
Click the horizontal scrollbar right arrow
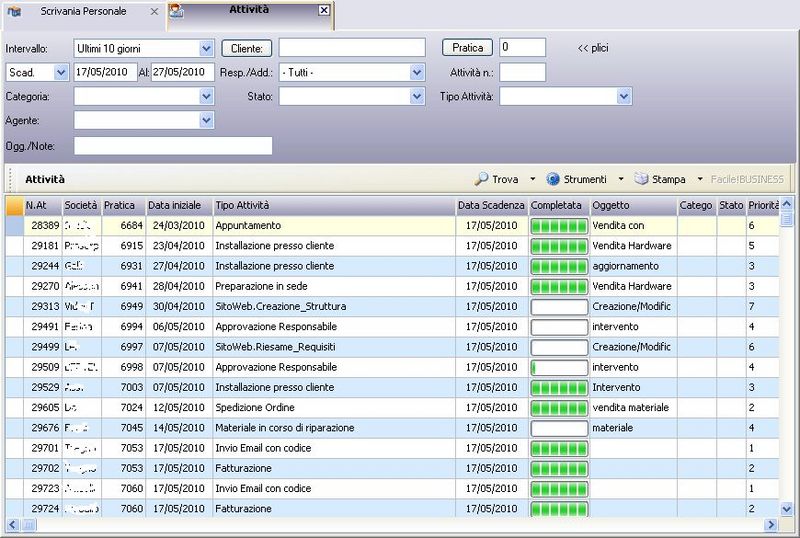coord(770,524)
